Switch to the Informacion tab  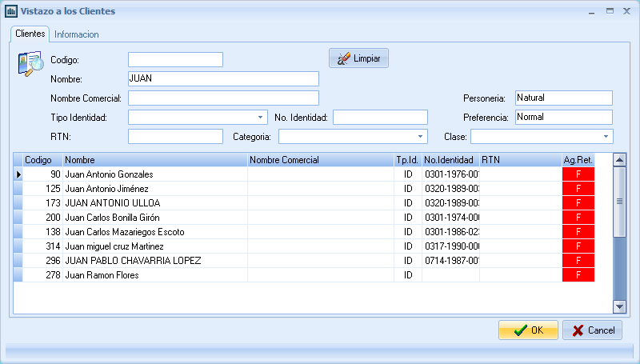[x=77, y=34]
